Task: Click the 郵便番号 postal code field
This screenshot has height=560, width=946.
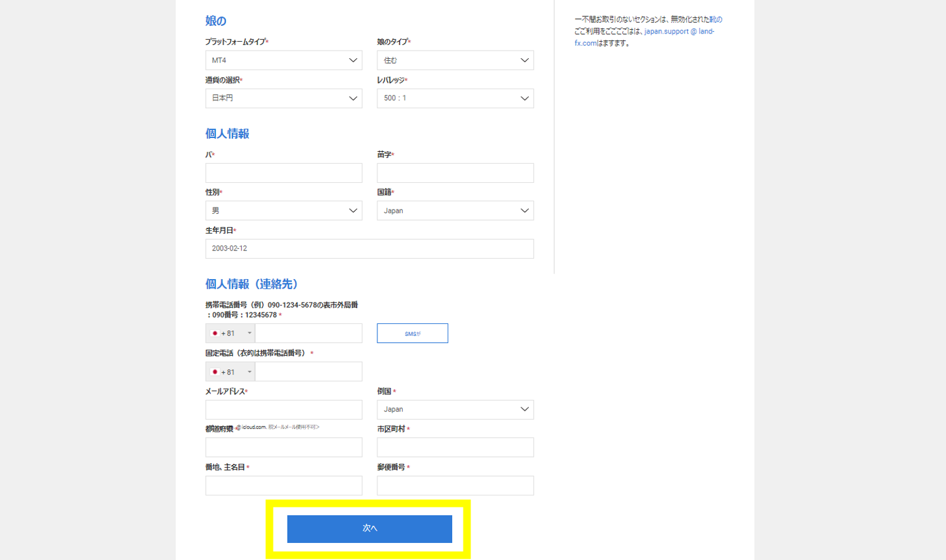Action: click(x=455, y=485)
